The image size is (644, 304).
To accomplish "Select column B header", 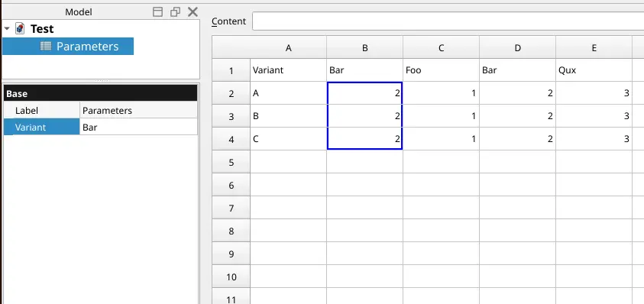I will point(364,47).
